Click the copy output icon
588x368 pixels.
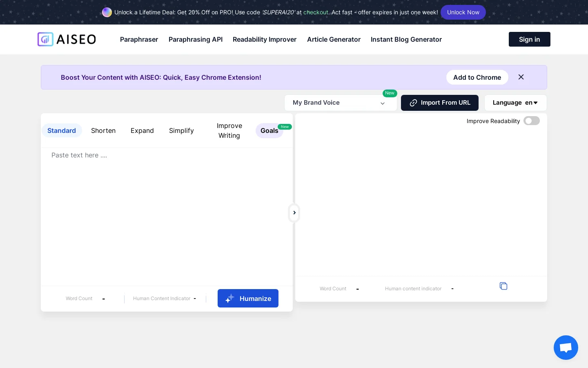click(x=503, y=286)
